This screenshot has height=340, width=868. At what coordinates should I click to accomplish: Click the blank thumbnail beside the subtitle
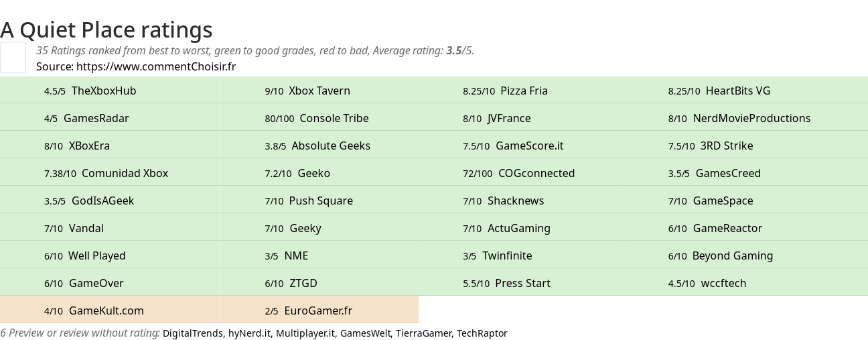[x=13, y=57]
